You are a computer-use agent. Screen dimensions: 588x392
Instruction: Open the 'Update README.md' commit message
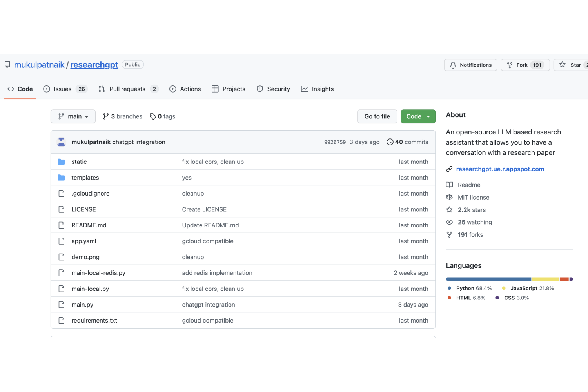click(211, 225)
